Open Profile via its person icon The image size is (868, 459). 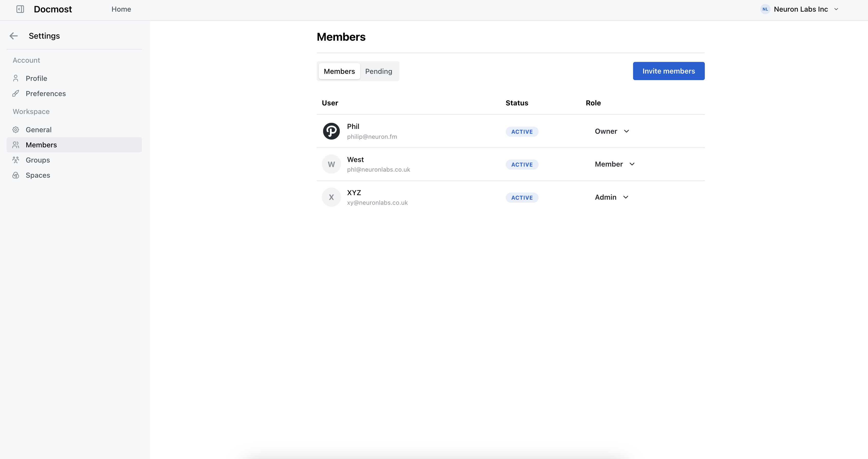pos(15,78)
